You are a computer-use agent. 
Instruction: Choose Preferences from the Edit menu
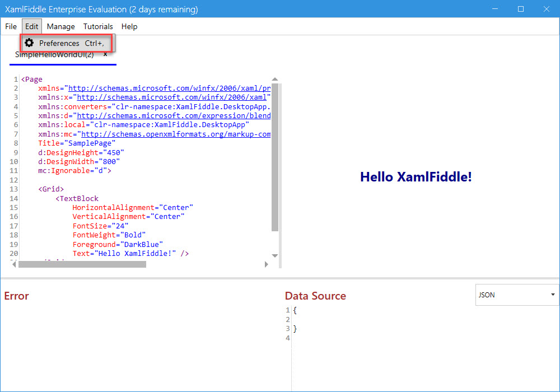(67, 43)
